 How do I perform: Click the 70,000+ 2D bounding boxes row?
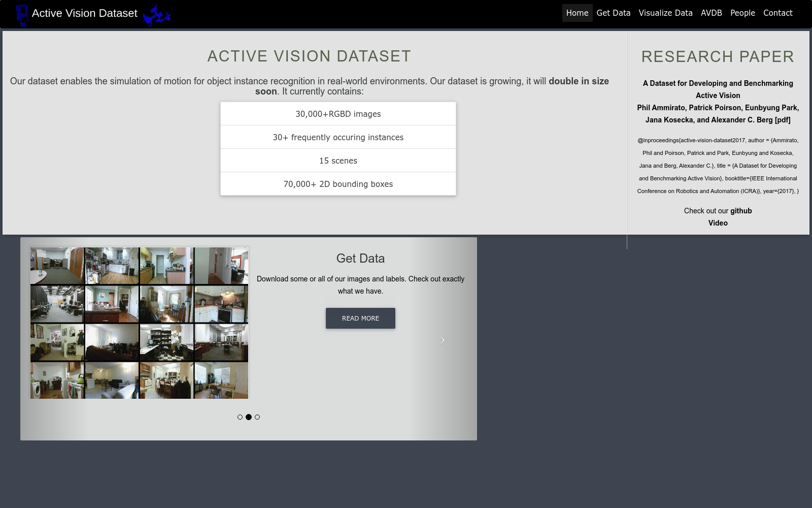click(338, 184)
